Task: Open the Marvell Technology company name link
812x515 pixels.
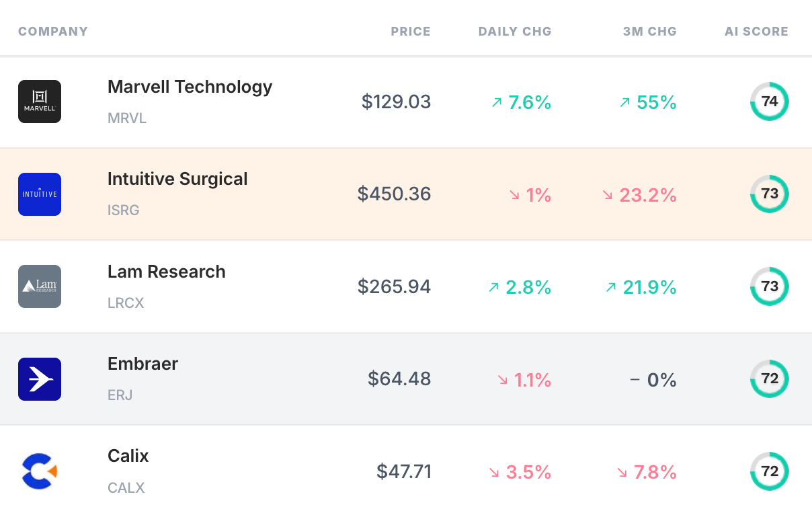Action: (x=190, y=87)
